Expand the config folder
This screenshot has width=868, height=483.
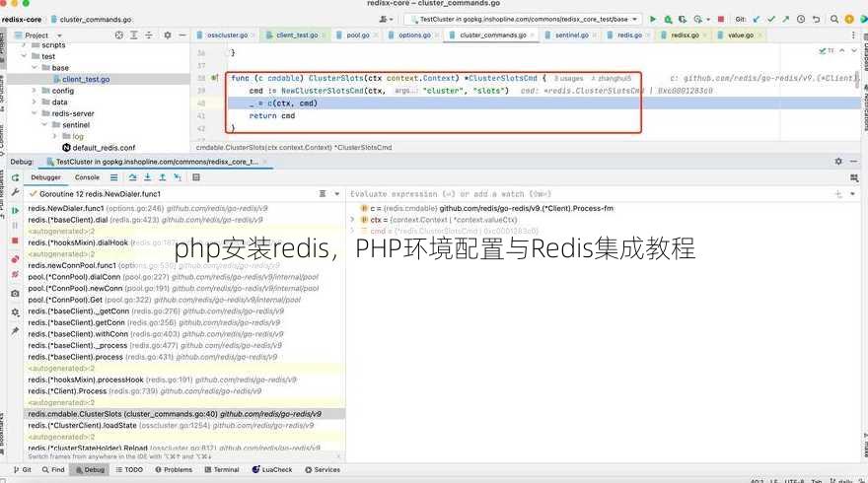point(35,91)
